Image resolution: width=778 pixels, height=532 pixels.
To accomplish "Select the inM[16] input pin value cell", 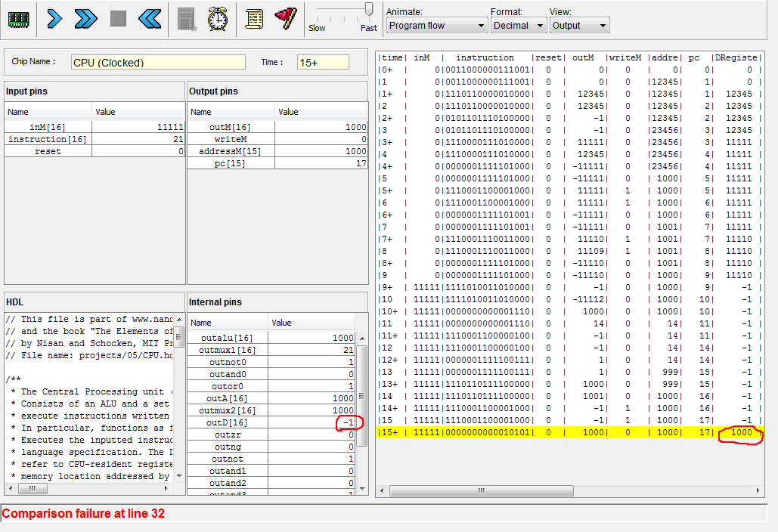I will (138, 127).
